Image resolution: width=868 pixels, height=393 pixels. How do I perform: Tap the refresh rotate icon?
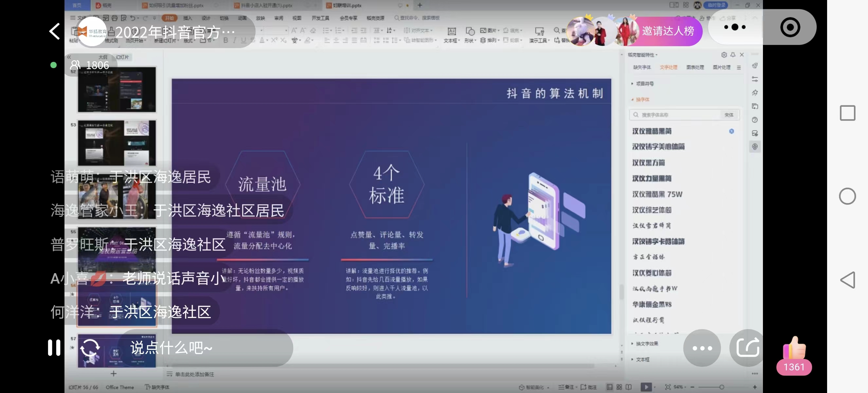pos(90,347)
